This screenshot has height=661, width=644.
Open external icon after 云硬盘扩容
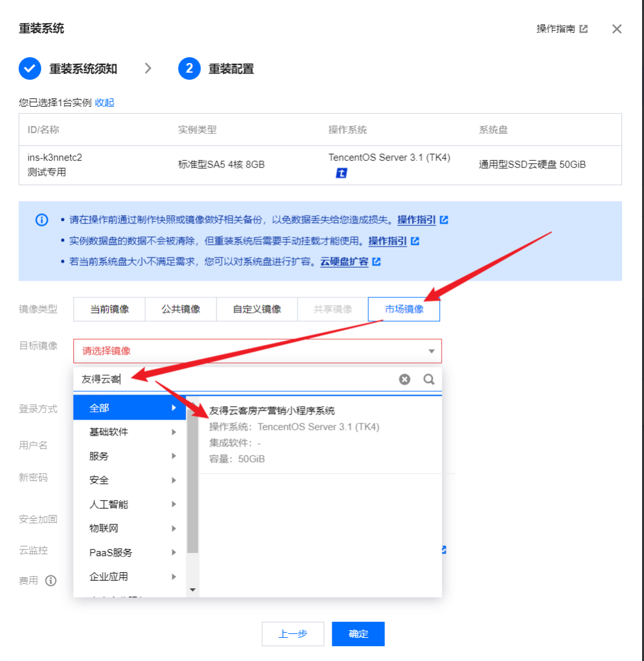[377, 262]
